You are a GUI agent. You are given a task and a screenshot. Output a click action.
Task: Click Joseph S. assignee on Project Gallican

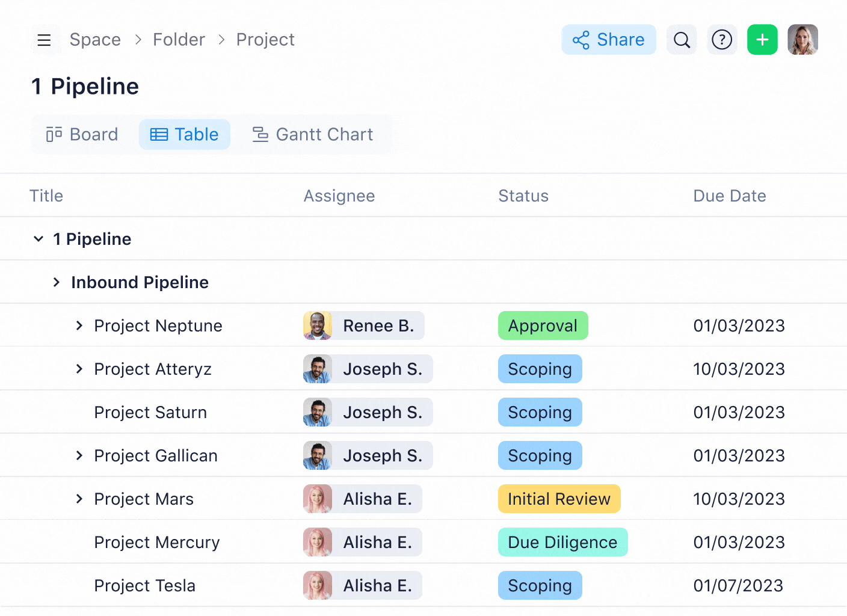pyautogui.click(x=368, y=455)
